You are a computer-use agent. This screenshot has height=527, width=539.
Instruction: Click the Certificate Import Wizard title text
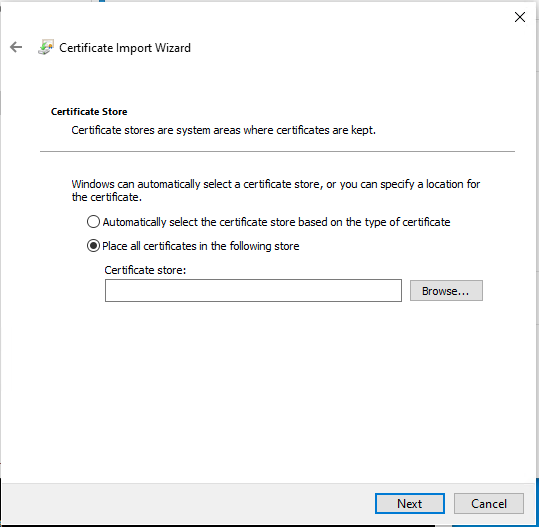pos(125,48)
